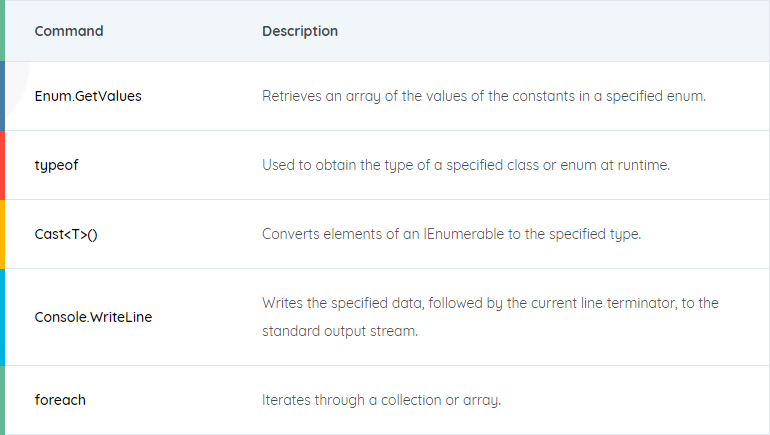
Task: Select the foreach command cell
Action: point(60,400)
